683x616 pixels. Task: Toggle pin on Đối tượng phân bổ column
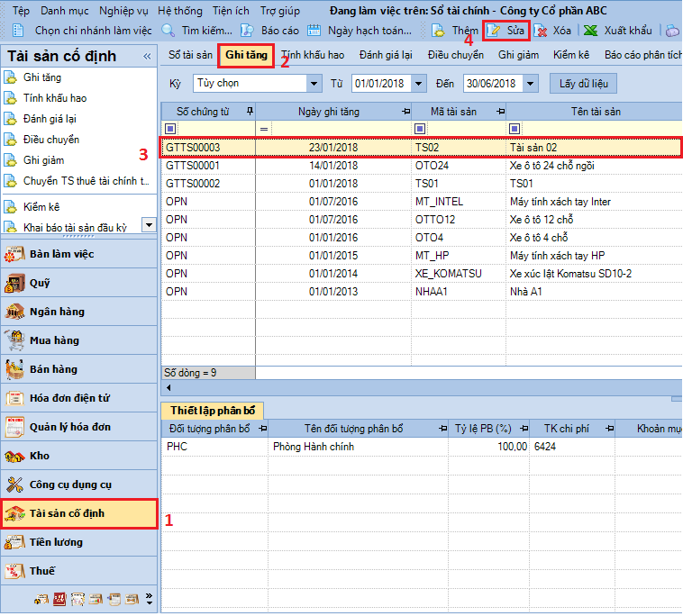tap(263, 429)
